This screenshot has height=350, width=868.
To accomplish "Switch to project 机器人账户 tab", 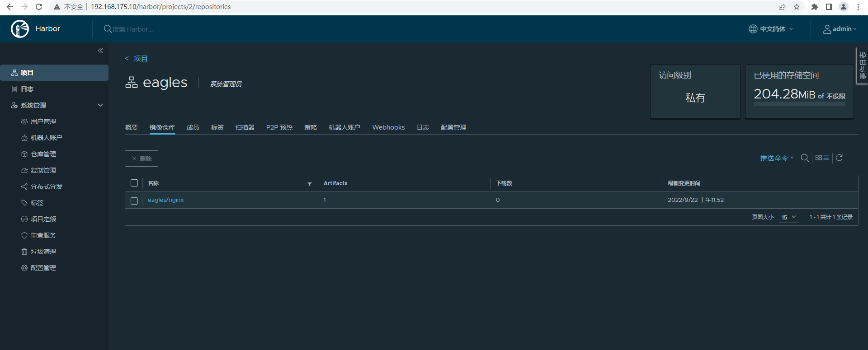I will (344, 127).
